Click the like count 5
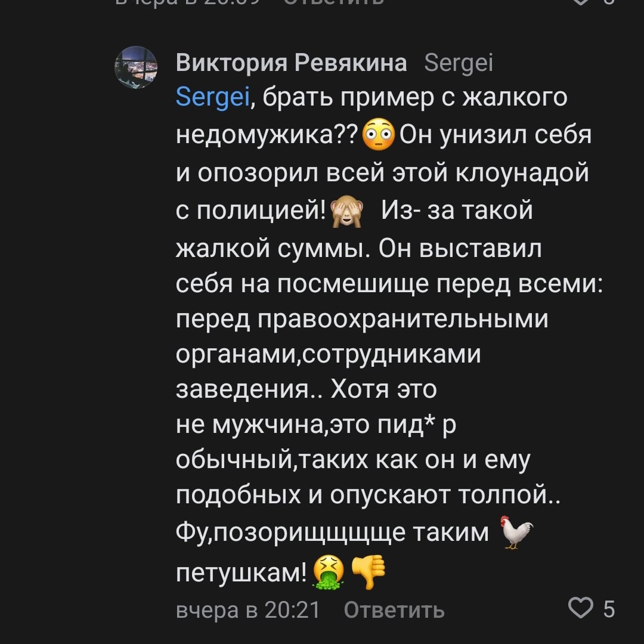 tap(609, 609)
